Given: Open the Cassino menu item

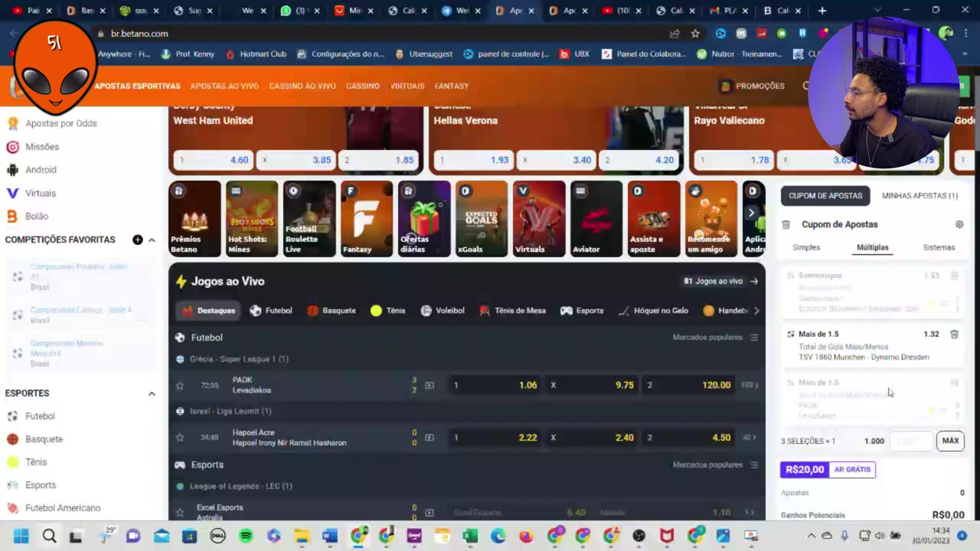Looking at the screenshot, I should click(x=363, y=86).
